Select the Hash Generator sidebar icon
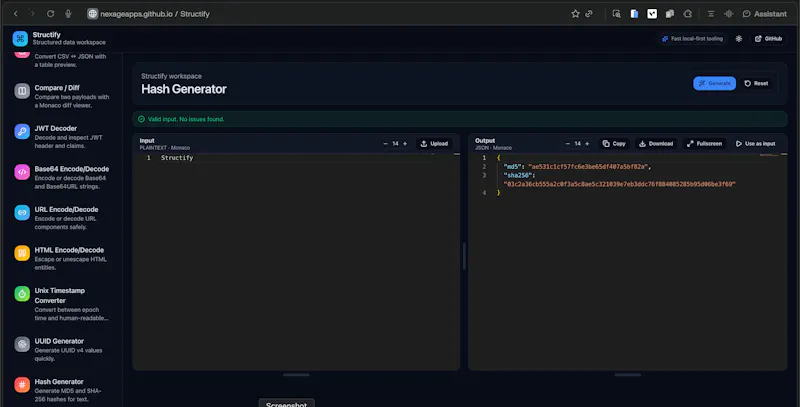 point(22,384)
